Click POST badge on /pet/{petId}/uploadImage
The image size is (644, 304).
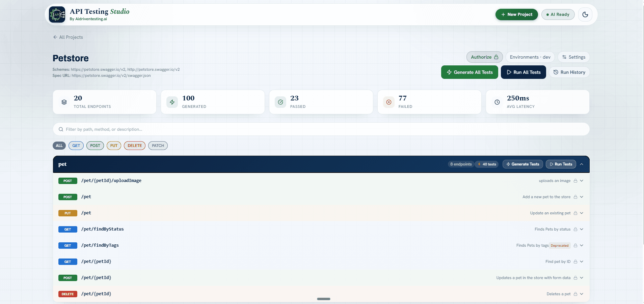(x=68, y=181)
